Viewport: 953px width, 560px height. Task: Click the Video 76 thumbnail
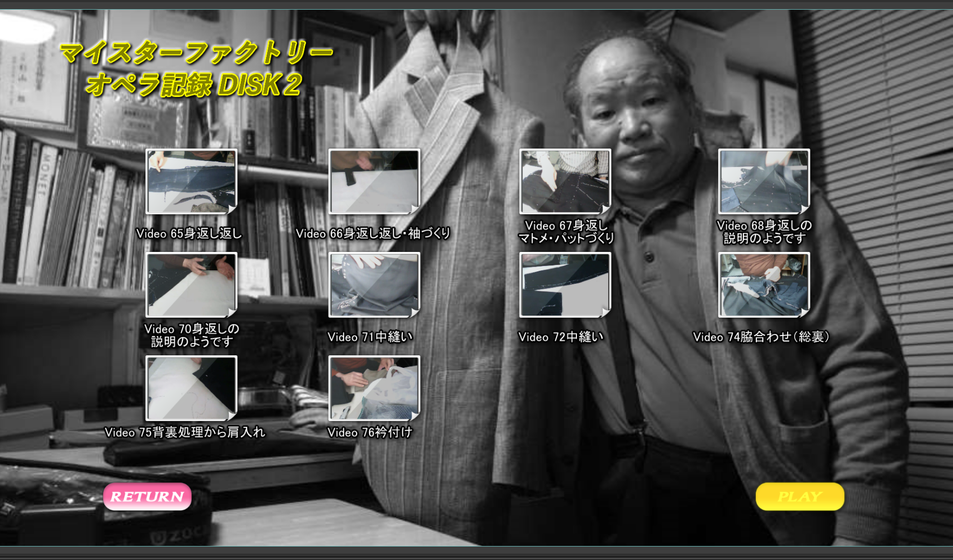[374, 388]
